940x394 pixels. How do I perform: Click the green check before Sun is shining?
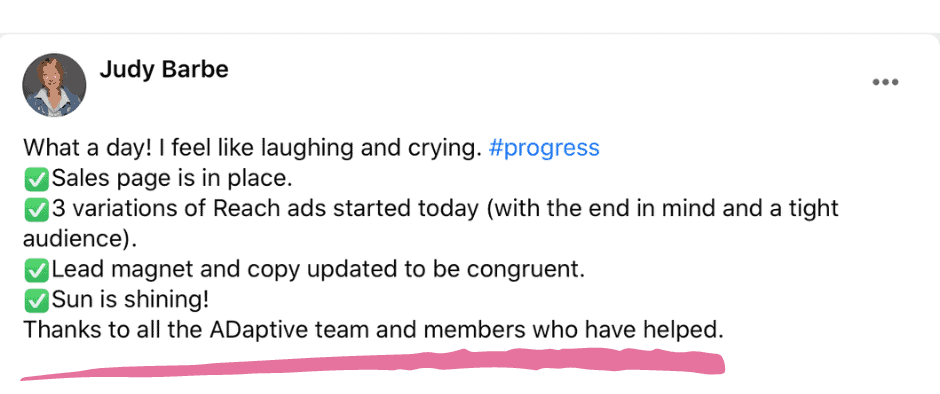(x=37, y=301)
